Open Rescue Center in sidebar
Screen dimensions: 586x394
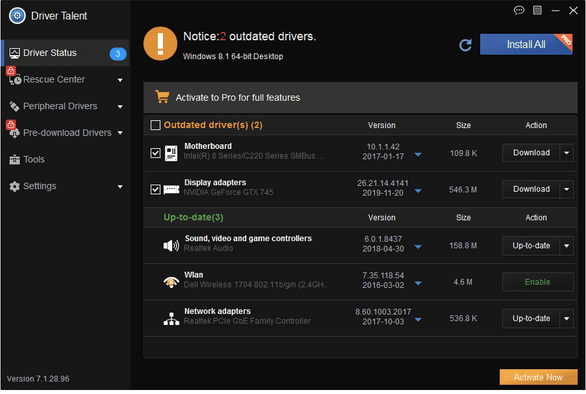tap(66, 80)
